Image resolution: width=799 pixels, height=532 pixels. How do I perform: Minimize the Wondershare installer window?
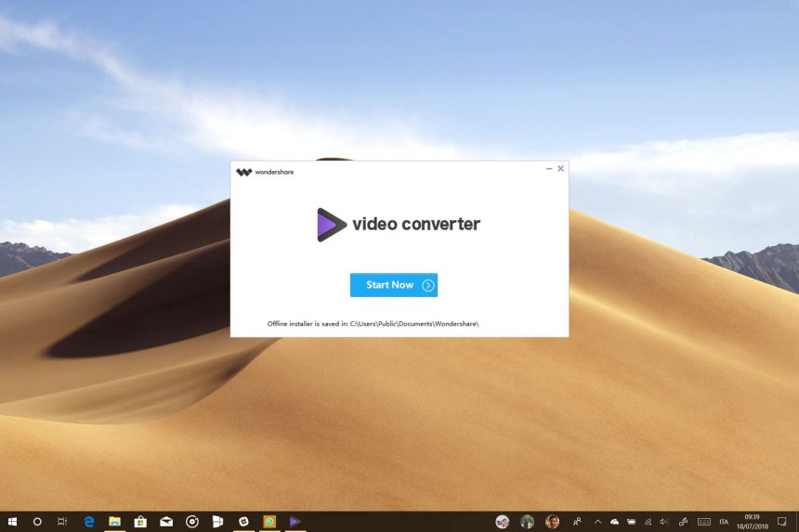tap(549, 168)
